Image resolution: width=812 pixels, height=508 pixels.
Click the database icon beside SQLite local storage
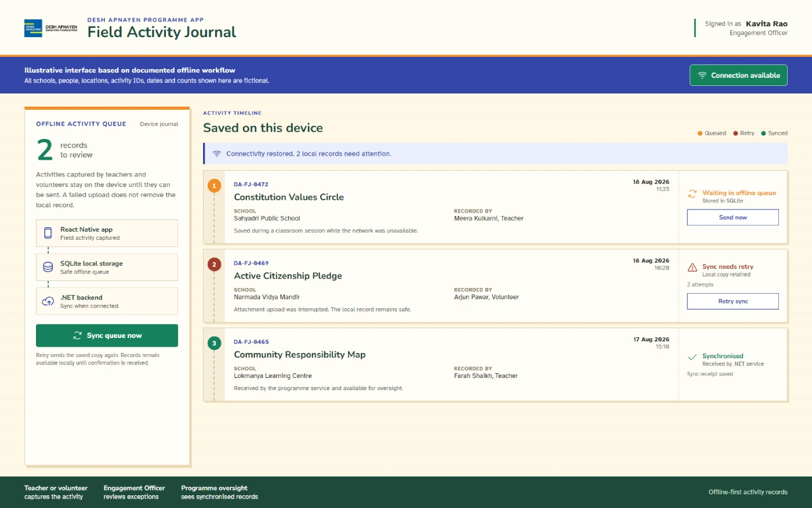pos(48,267)
